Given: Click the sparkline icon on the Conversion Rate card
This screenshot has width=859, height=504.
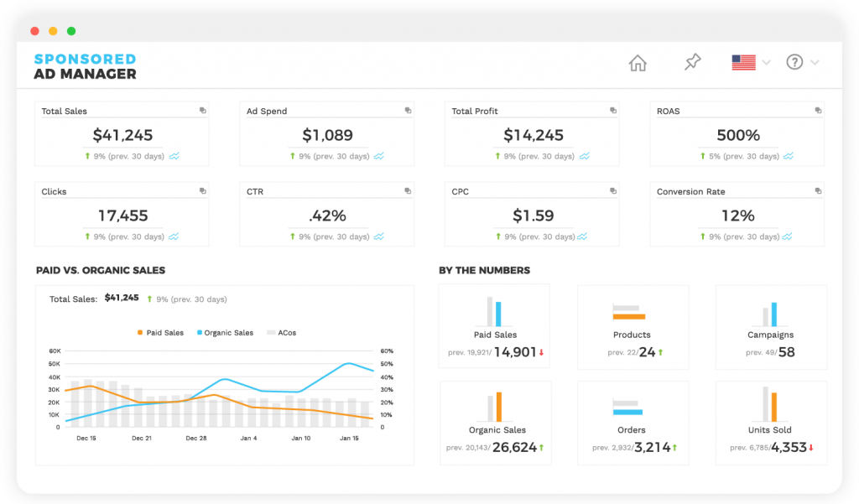Looking at the screenshot, I should [x=788, y=236].
